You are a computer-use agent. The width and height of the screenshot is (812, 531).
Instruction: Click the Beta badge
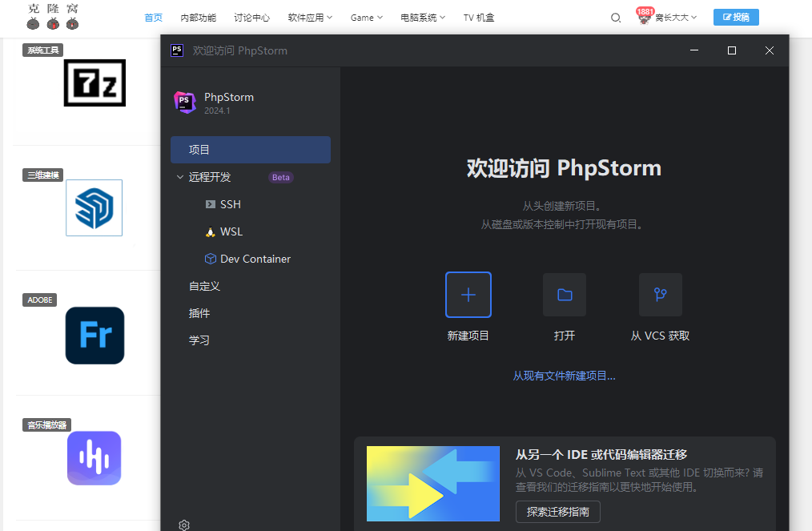pyautogui.click(x=281, y=177)
